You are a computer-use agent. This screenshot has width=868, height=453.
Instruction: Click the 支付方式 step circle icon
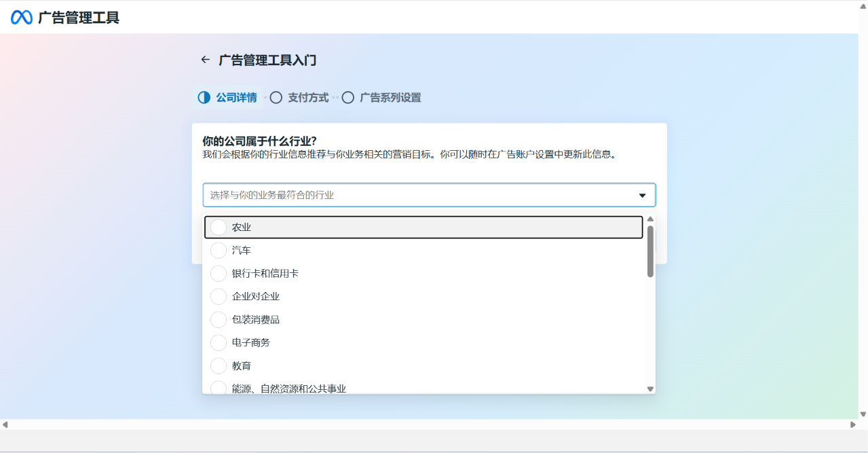(276, 98)
